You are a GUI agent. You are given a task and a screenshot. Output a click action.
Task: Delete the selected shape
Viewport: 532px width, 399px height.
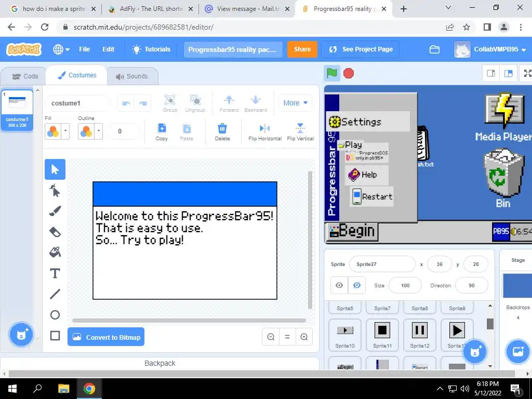[222, 131]
